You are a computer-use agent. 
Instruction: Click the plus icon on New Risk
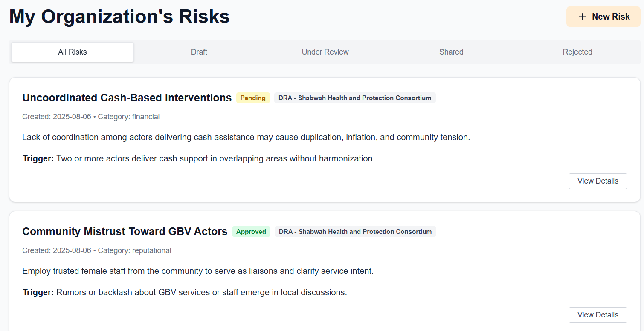[x=582, y=17]
